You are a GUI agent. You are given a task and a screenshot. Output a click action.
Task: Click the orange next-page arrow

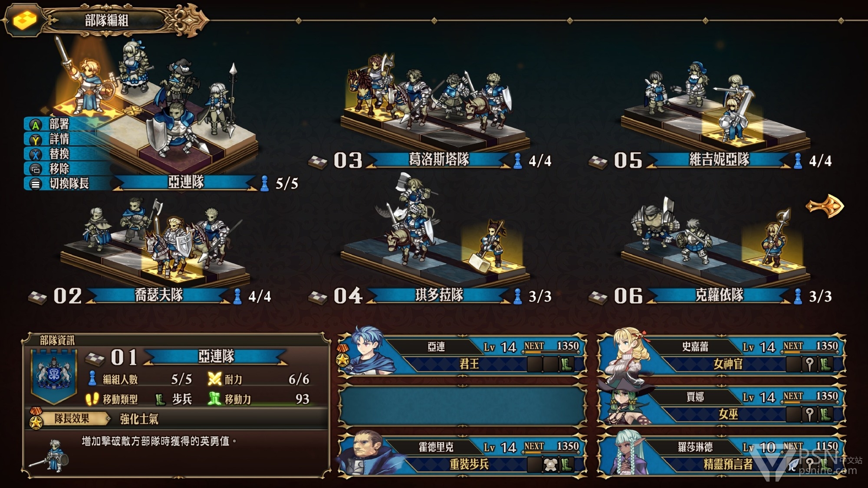click(825, 206)
